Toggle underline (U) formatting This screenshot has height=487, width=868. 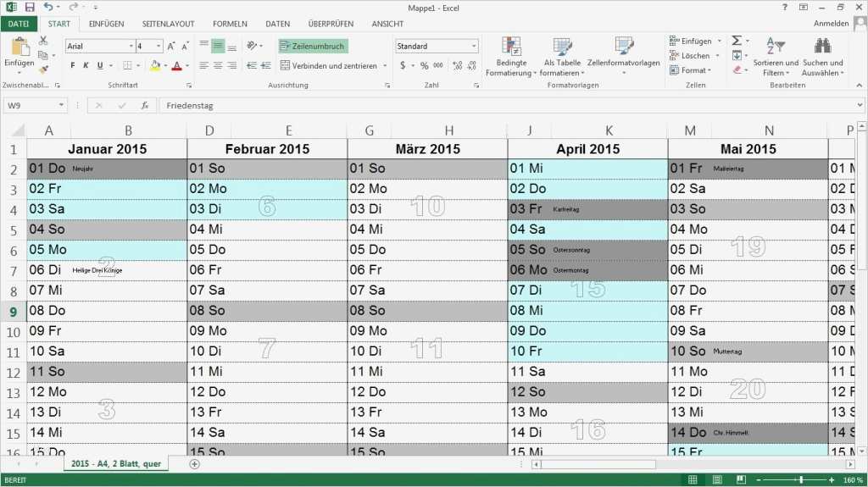pyautogui.click(x=100, y=65)
